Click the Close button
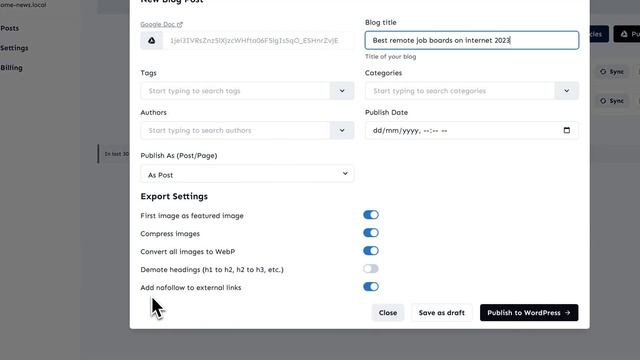 [x=388, y=313]
